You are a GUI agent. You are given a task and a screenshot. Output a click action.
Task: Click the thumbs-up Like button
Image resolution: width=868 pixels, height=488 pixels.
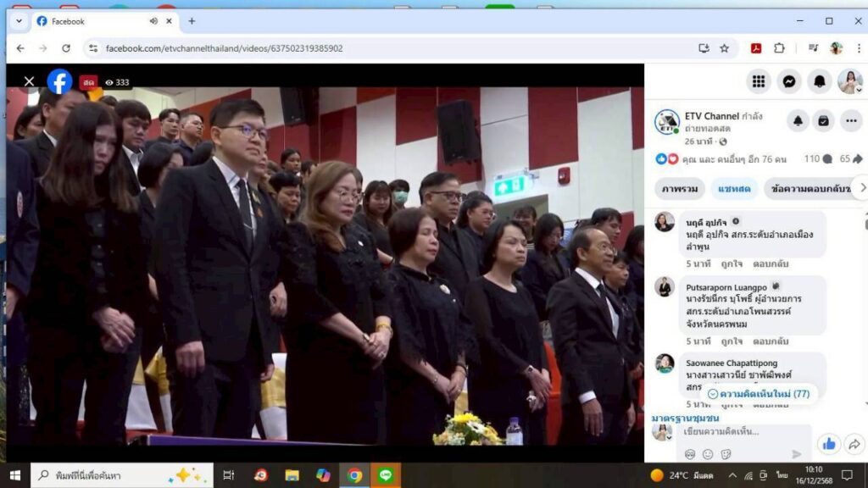click(828, 443)
